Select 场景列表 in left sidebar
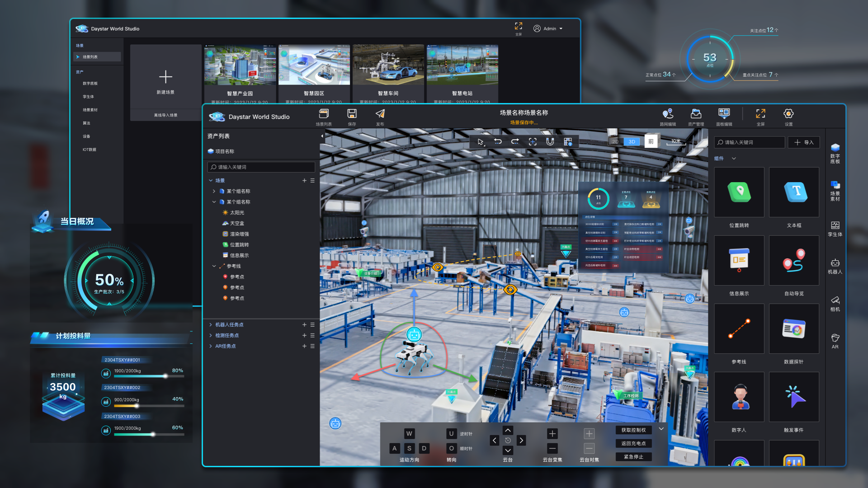Screen dimensions: 868x488 tap(90, 57)
